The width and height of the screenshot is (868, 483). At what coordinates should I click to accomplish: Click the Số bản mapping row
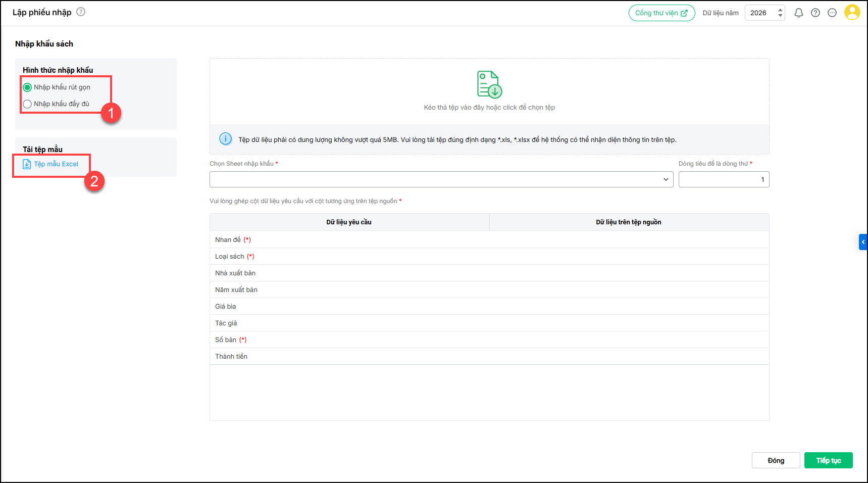(x=489, y=340)
